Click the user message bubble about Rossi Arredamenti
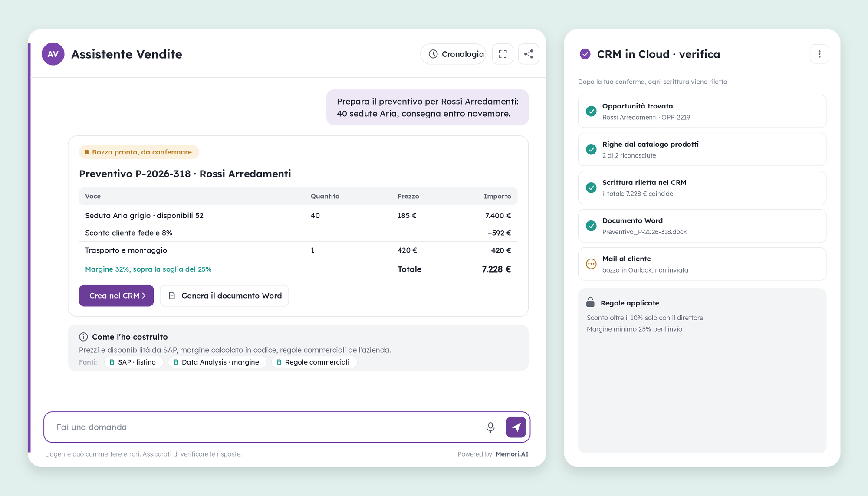The image size is (868, 496). (x=427, y=107)
